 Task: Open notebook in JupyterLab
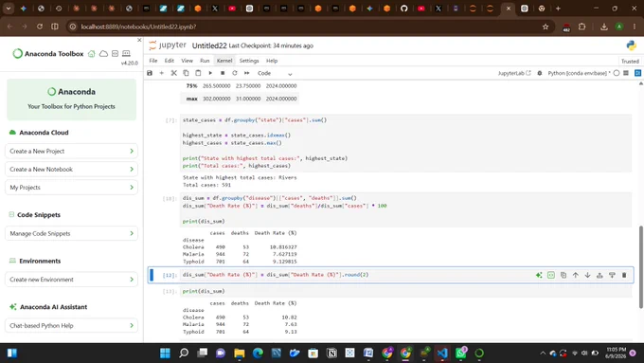point(514,73)
